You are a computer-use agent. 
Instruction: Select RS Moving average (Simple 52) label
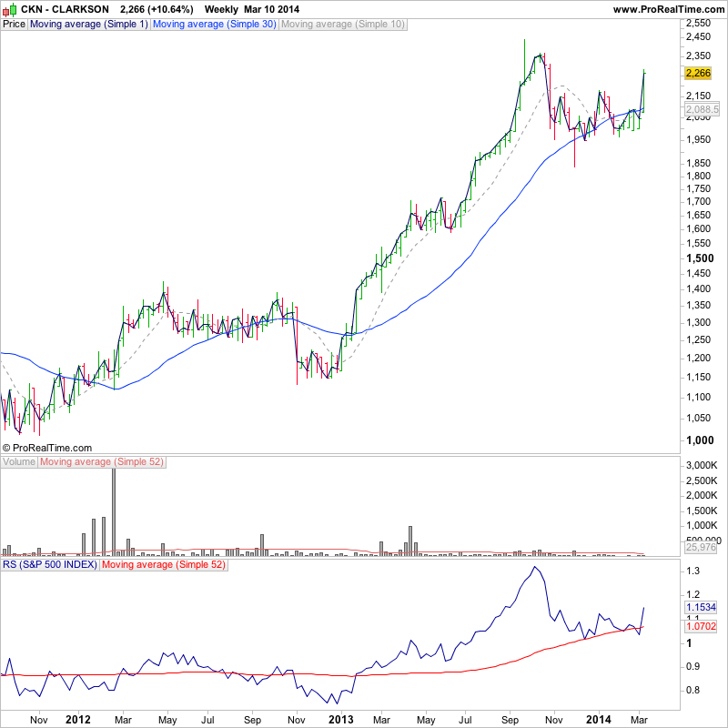164,565
